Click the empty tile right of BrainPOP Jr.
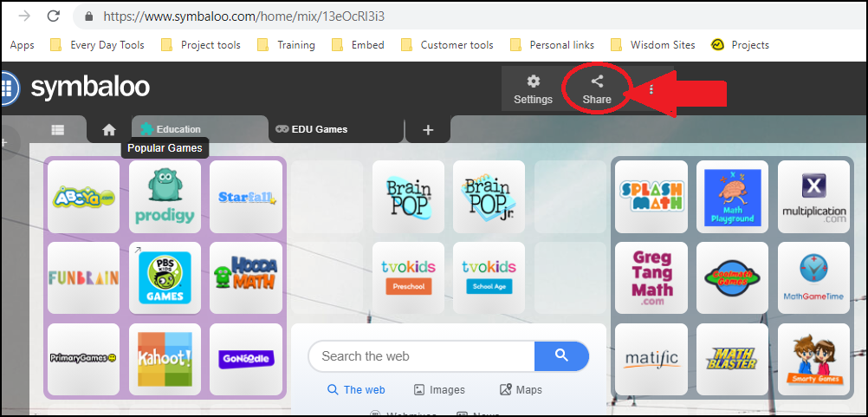Viewport: 868px width, 417px height. click(570, 197)
